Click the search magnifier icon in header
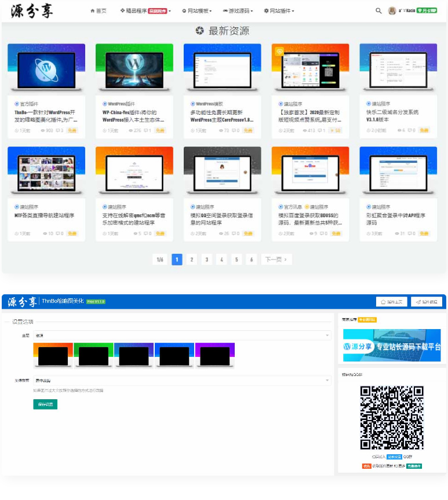Screen dimensions: 448x500 click(378, 11)
